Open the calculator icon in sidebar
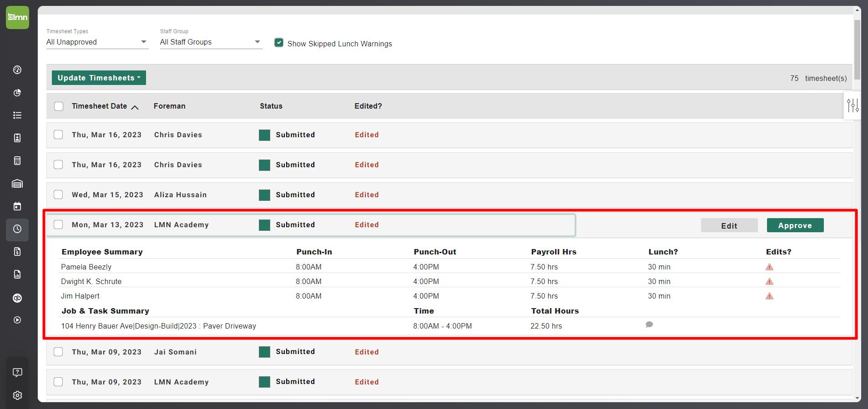Viewport: 868px width, 409px height. (17, 161)
